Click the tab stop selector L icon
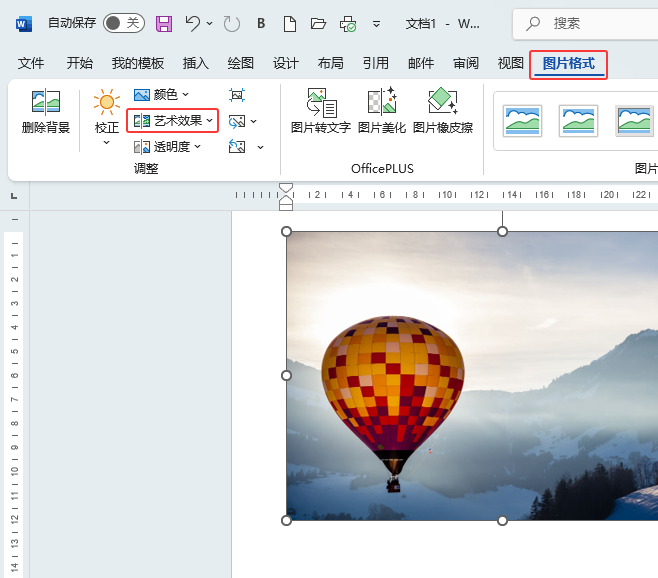Image resolution: width=658 pixels, height=578 pixels. coord(14,196)
